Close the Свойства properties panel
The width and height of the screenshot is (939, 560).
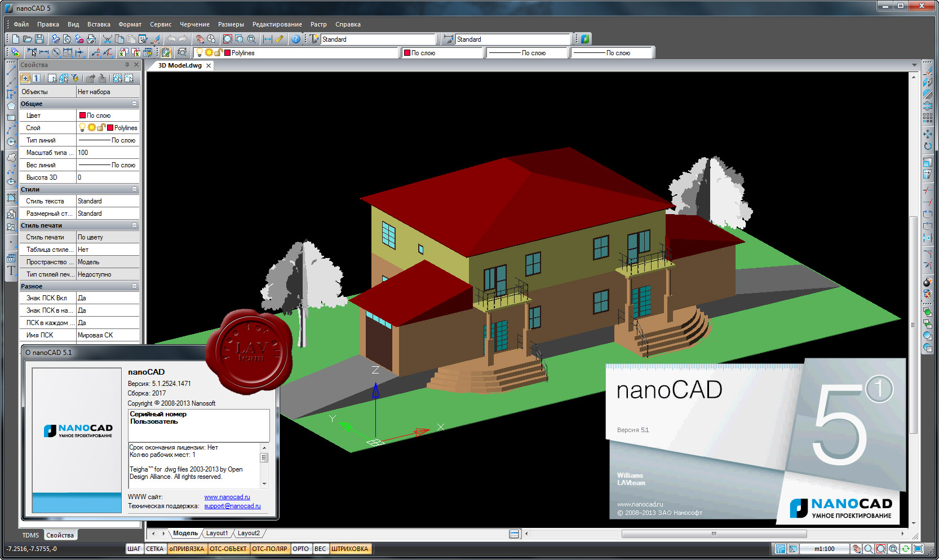[x=136, y=65]
